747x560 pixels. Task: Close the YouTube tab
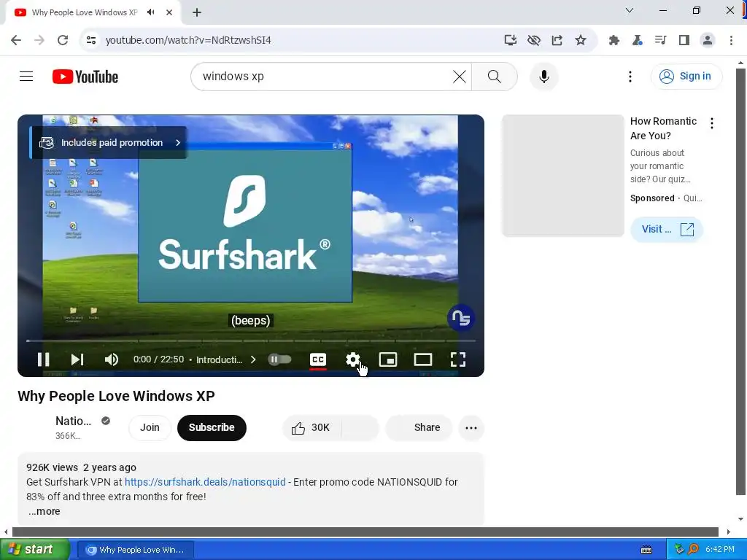[169, 12]
